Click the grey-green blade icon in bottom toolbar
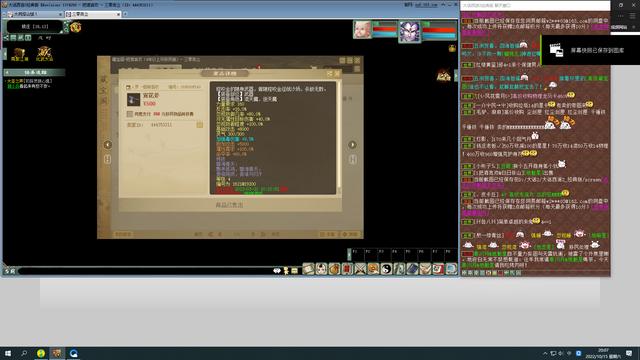This screenshot has height=360, width=640. [399, 269]
